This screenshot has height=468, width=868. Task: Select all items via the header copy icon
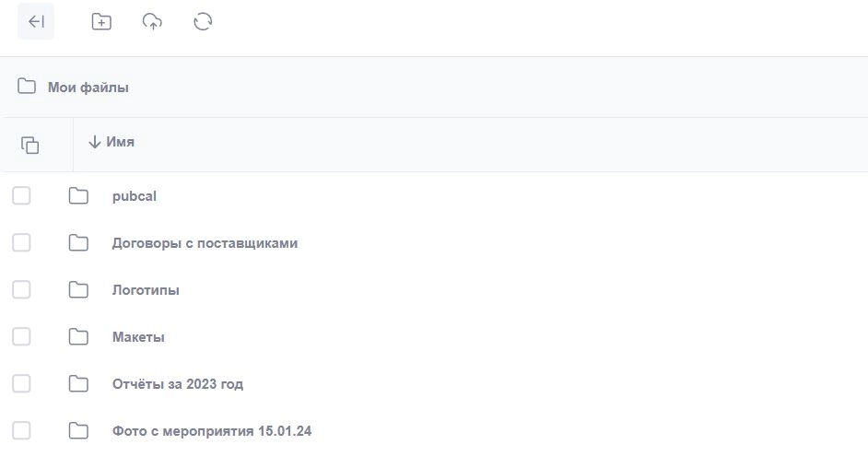point(29,145)
